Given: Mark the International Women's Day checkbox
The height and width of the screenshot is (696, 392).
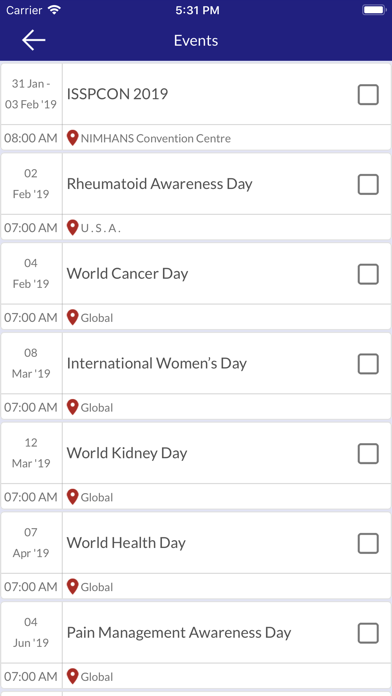Looking at the screenshot, I should tap(368, 364).
